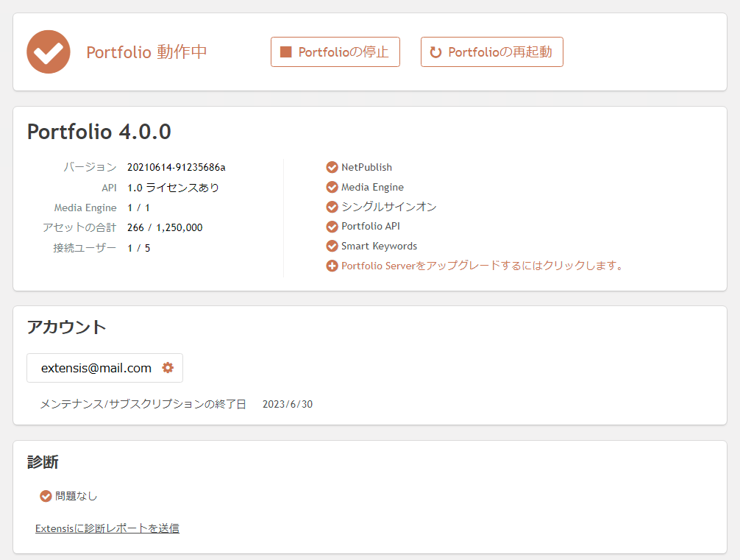Send diagnostic report via Extensisに診断レポートを送信 link
The width and height of the screenshot is (740, 560).
[107, 528]
